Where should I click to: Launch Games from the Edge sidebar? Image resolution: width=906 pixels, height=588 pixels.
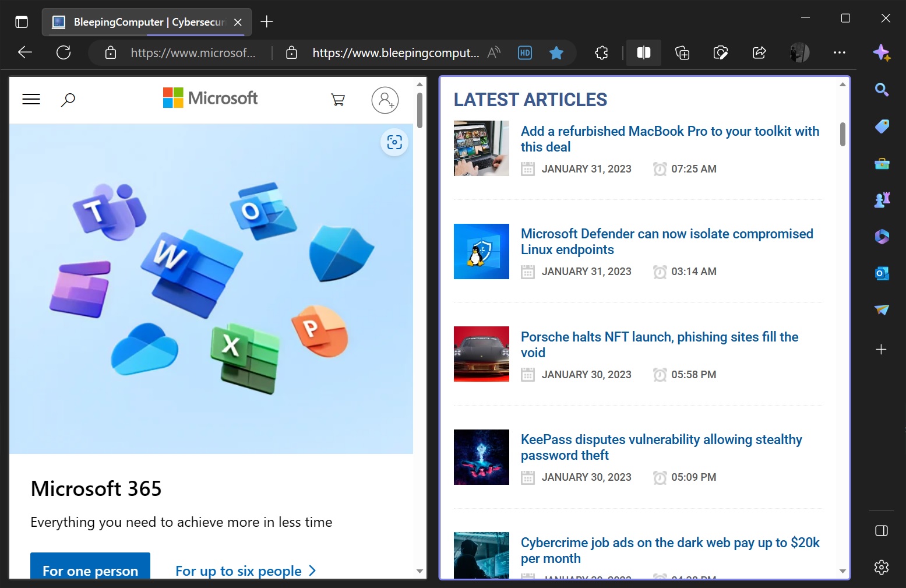(x=882, y=199)
